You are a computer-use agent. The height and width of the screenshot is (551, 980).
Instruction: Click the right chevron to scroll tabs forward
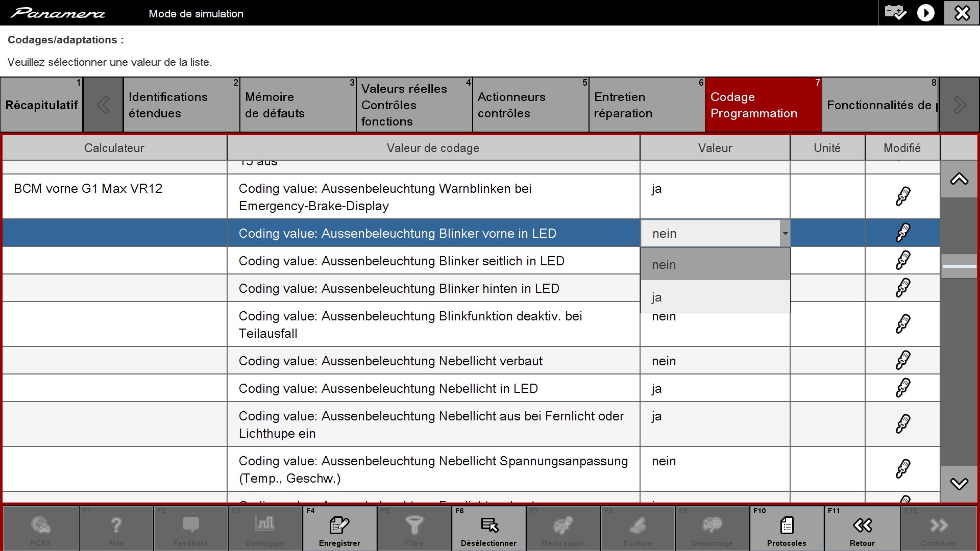[960, 105]
